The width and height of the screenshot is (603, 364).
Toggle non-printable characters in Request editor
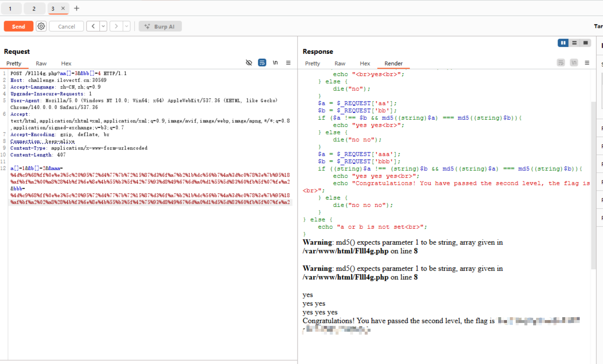point(275,63)
